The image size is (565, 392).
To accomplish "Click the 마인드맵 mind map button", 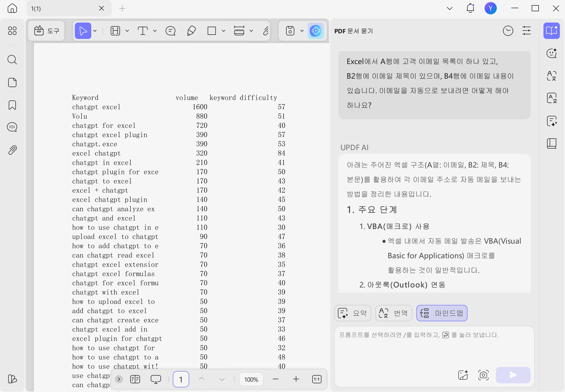I will (442, 313).
